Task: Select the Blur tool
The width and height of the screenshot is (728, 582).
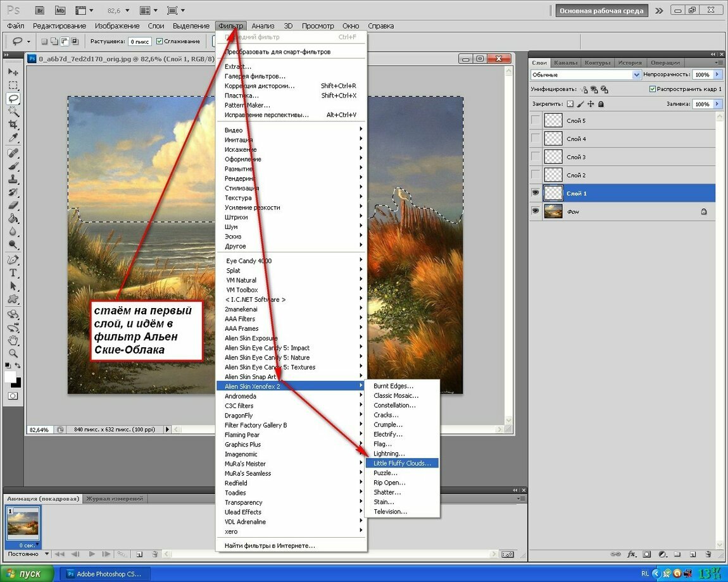Action: (13, 232)
